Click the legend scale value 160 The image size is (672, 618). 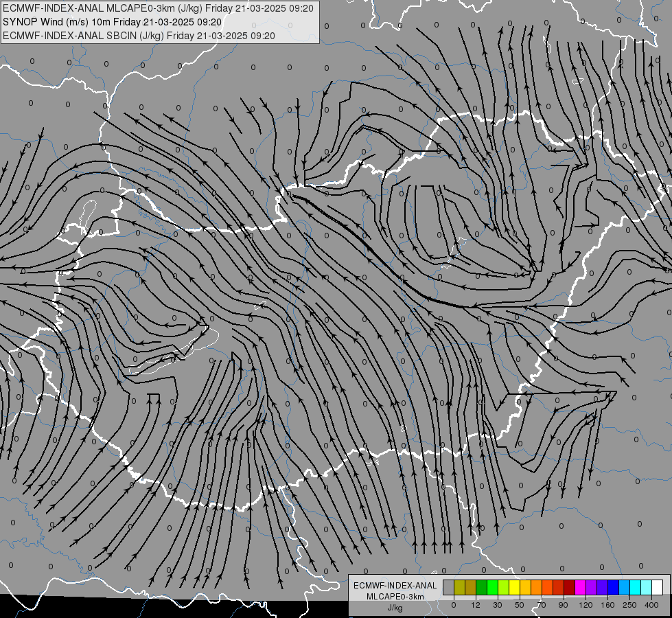click(607, 605)
